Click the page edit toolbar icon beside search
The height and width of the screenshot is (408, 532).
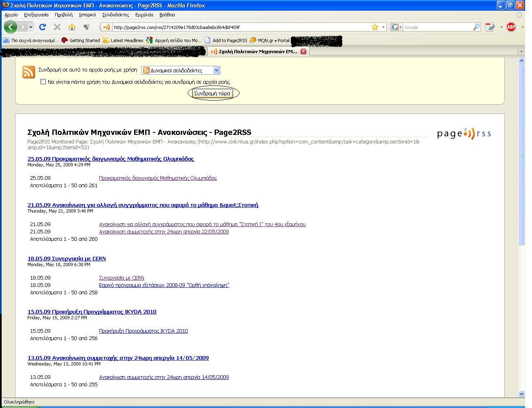[489, 27]
